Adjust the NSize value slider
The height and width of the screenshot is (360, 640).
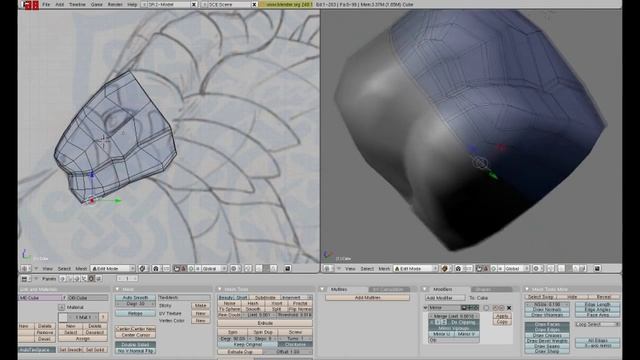547,304
